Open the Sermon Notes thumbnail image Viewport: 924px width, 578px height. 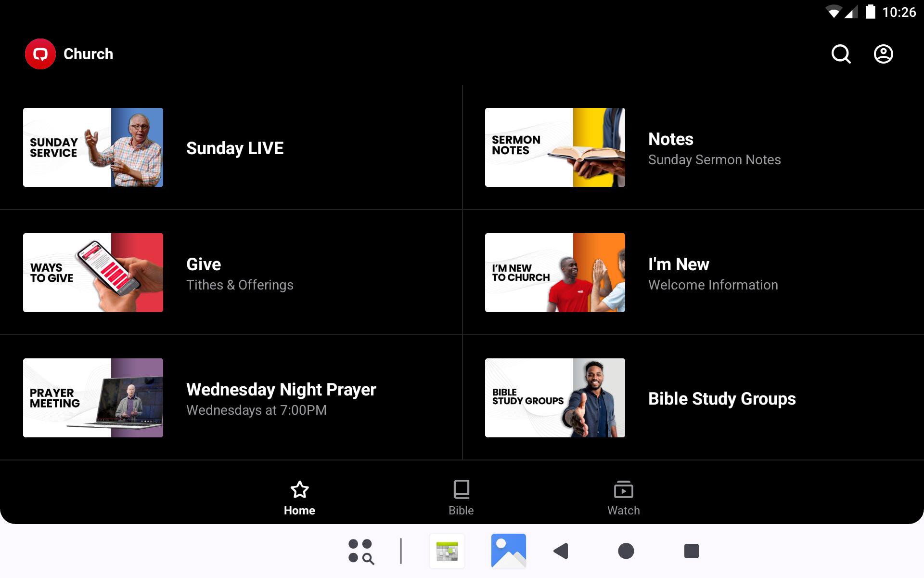tap(555, 147)
